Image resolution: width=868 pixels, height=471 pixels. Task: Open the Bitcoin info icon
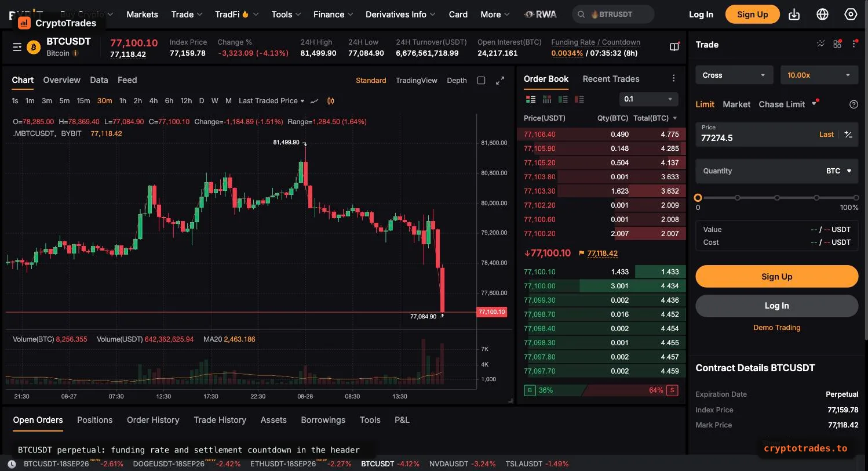(x=75, y=53)
